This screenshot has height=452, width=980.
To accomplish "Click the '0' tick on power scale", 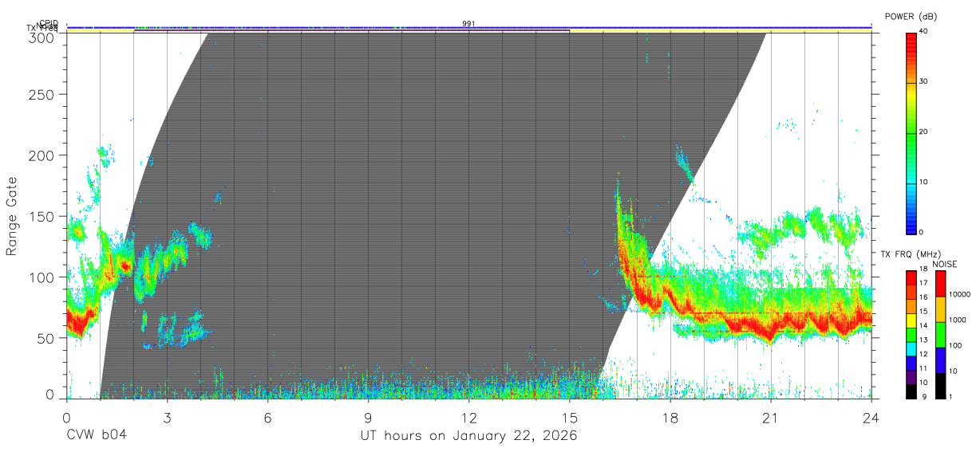I will point(921,232).
